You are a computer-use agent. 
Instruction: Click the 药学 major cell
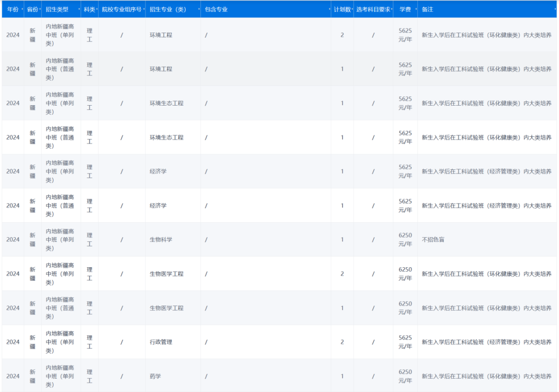point(155,376)
